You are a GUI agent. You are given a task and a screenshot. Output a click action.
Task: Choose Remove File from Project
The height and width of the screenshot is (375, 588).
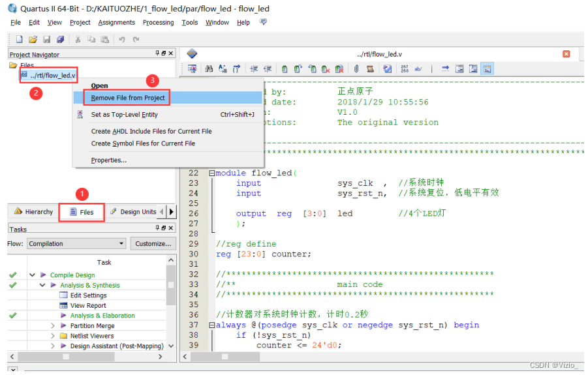coord(128,98)
